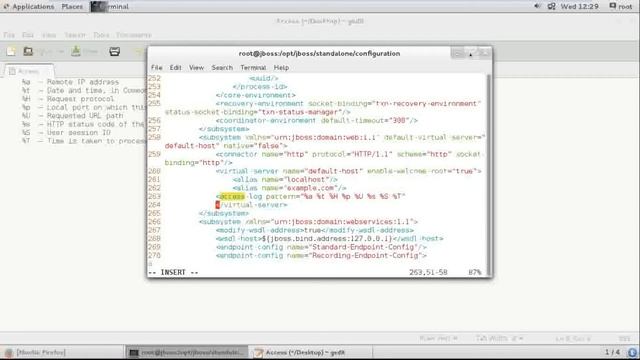Click the 263,51-58 cursor position in vim status
640x360 pixels.
tap(428, 272)
